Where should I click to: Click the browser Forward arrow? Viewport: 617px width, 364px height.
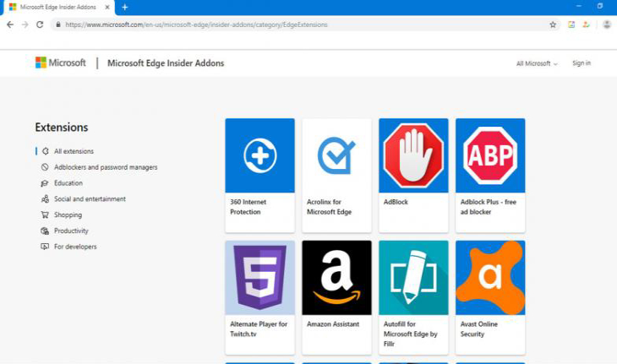25,24
